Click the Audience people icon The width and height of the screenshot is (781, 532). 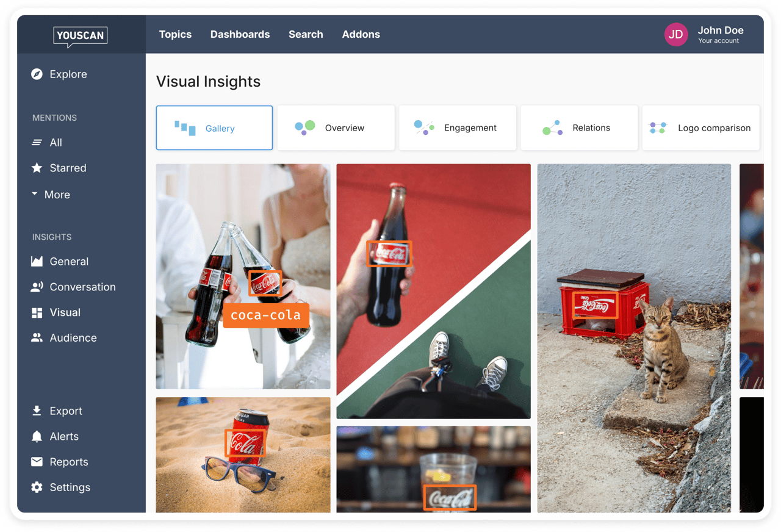(37, 337)
